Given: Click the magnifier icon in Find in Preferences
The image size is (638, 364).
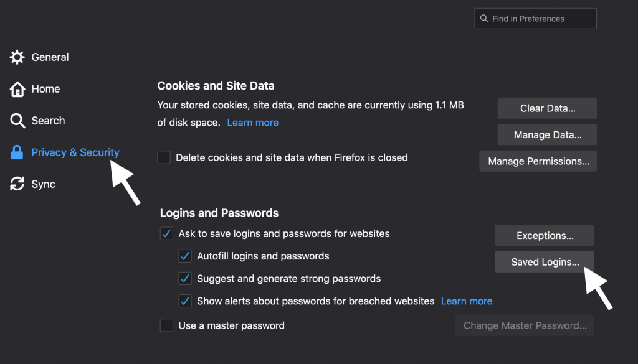Looking at the screenshot, I should [x=483, y=18].
